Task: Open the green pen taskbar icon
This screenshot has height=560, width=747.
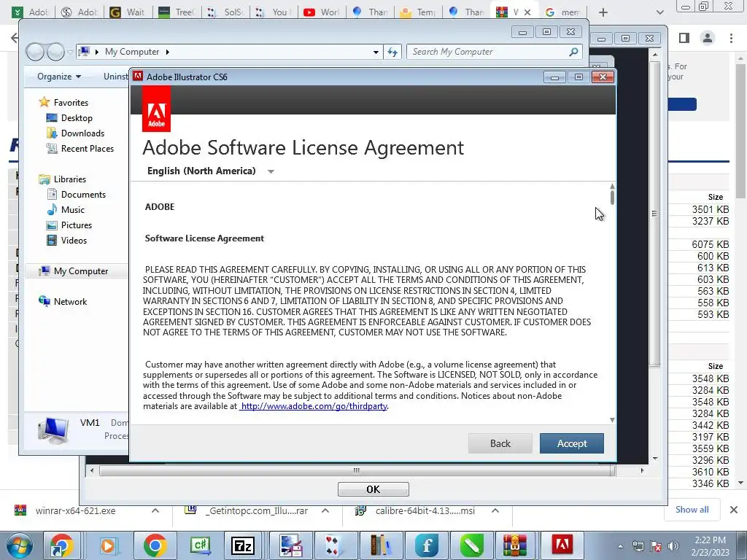Action: [472, 545]
